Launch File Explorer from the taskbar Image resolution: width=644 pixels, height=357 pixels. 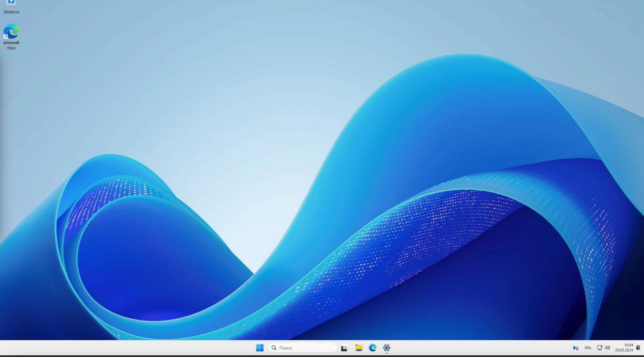358,348
